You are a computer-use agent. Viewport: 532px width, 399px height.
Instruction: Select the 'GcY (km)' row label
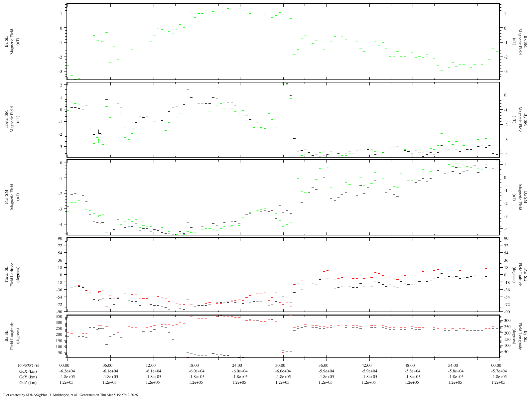28,377
